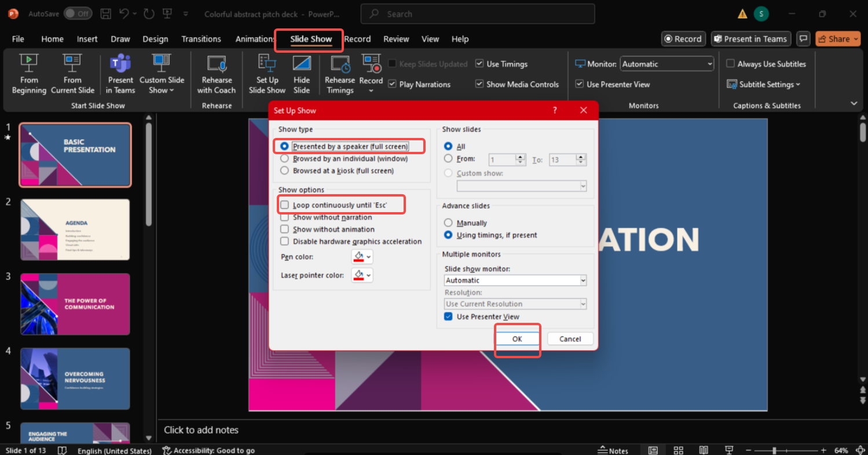Start Slide Show from status bar icon

(x=729, y=450)
